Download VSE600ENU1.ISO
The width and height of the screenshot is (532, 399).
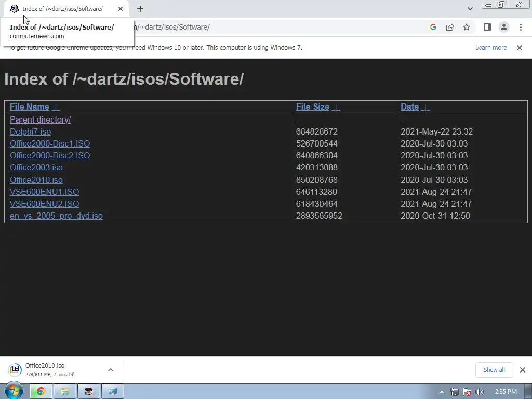[45, 192]
